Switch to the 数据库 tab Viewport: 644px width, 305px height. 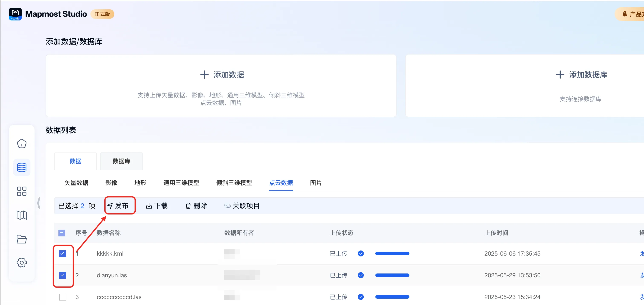(x=122, y=161)
